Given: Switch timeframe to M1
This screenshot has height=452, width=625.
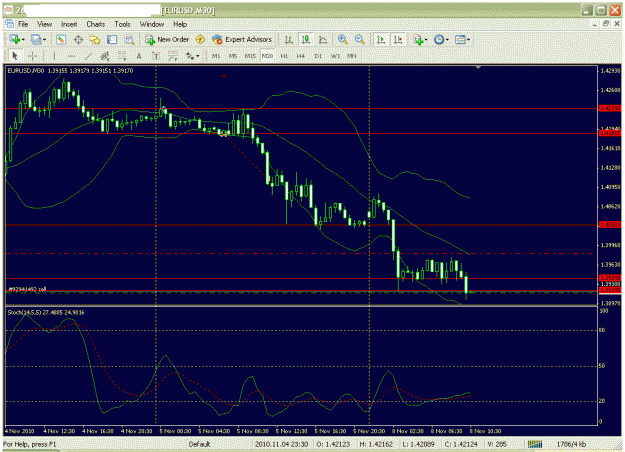Looking at the screenshot, I should coord(216,56).
